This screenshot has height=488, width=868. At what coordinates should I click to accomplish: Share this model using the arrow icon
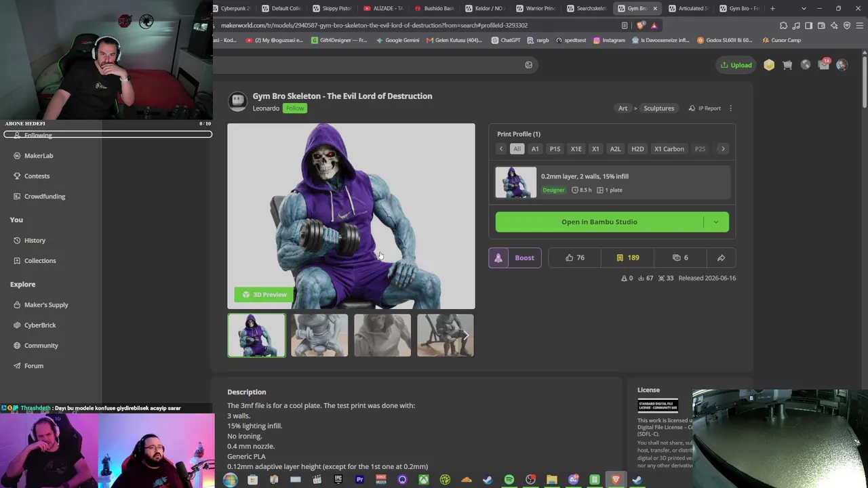click(721, 258)
